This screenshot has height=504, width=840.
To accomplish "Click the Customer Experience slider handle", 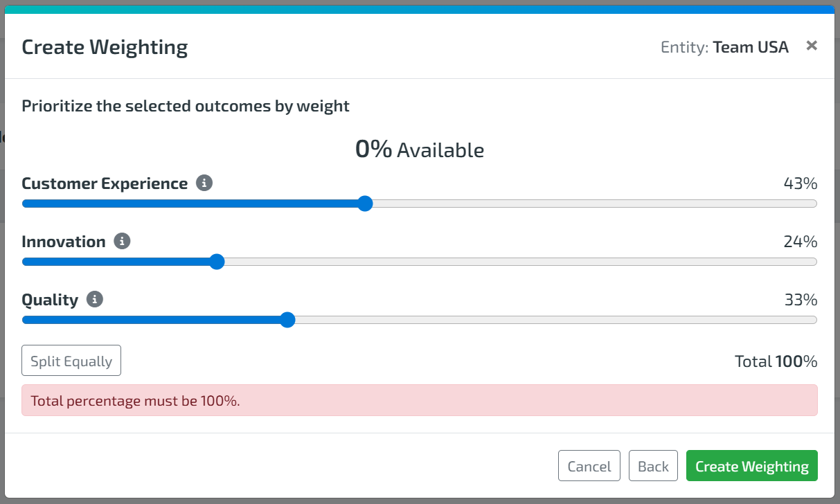I will [x=365, y=204].
